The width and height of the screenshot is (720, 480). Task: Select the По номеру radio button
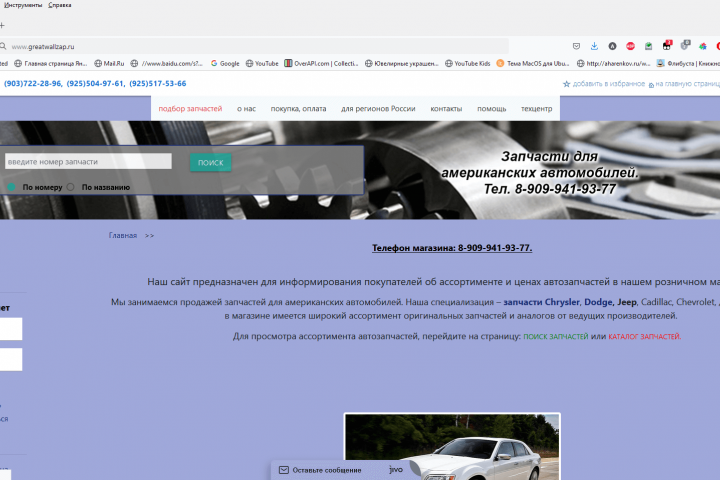11,187
